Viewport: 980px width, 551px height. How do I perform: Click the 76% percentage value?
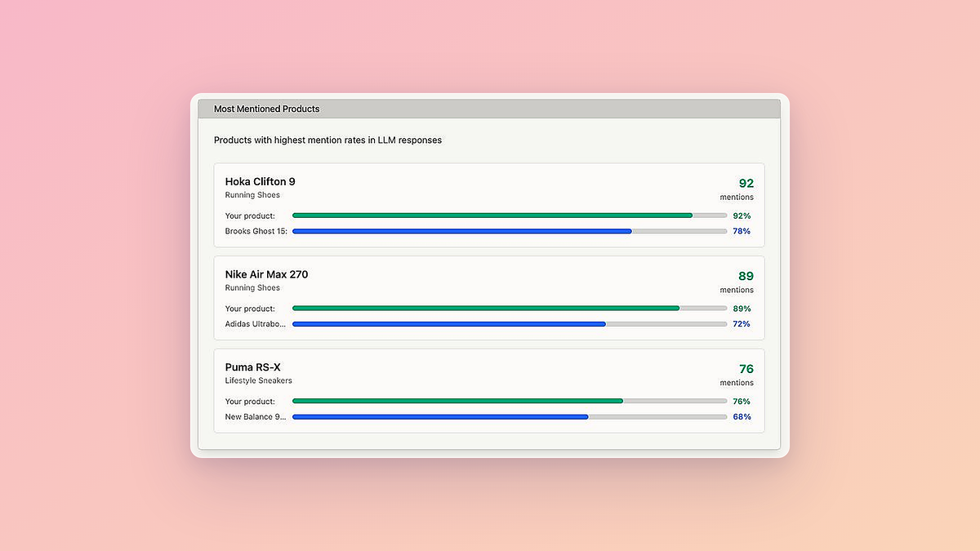click(x=742, y=402)
